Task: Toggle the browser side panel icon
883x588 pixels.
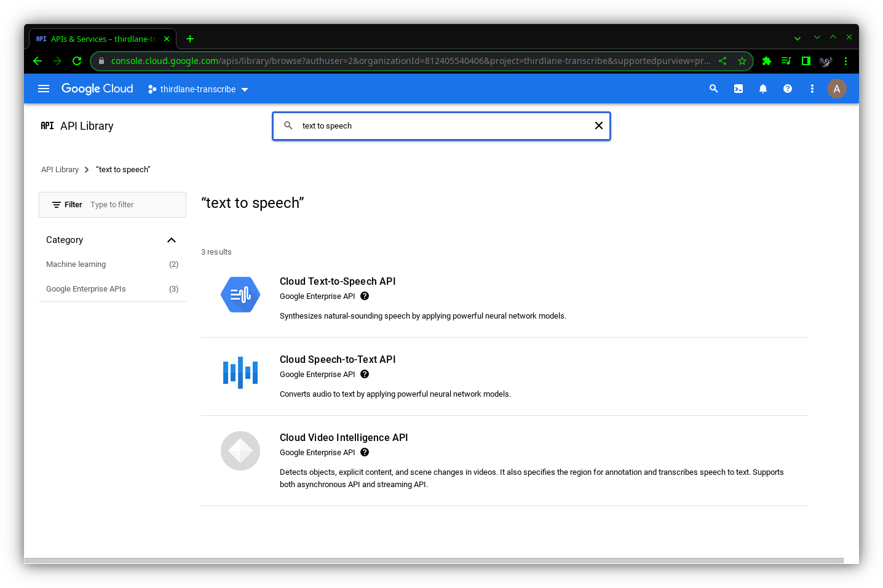Action: point(806,61)
